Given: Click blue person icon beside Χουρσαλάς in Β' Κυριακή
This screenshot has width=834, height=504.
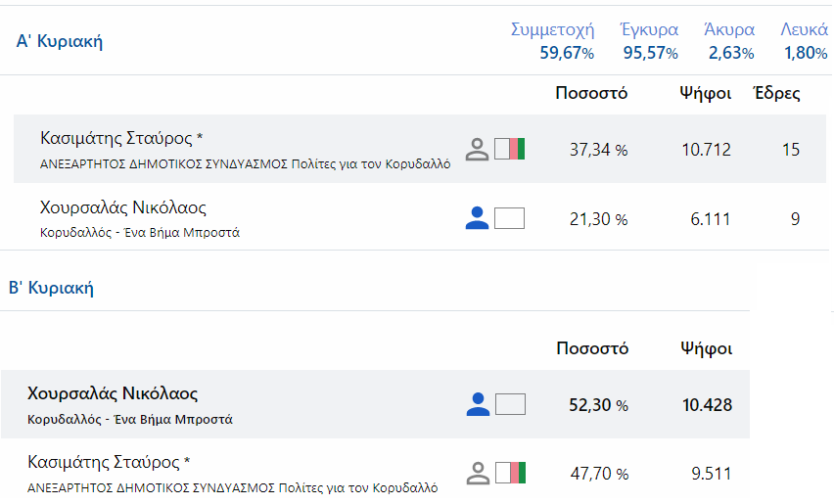Looking at the screenshot, I should coord(478,404).
